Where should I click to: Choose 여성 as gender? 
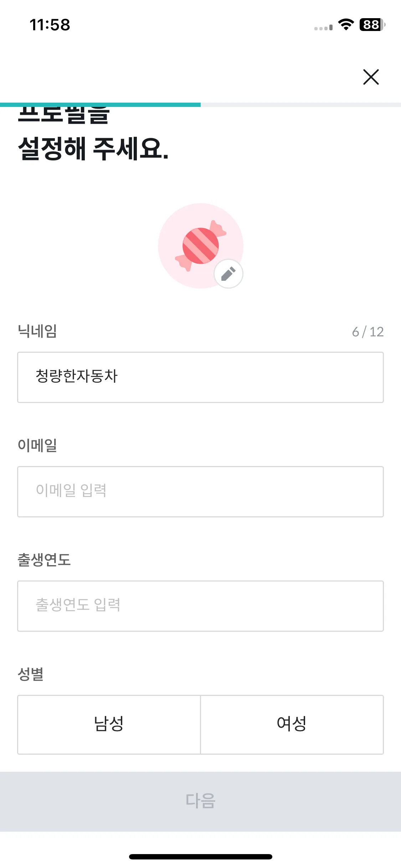(x=292, y=724)
